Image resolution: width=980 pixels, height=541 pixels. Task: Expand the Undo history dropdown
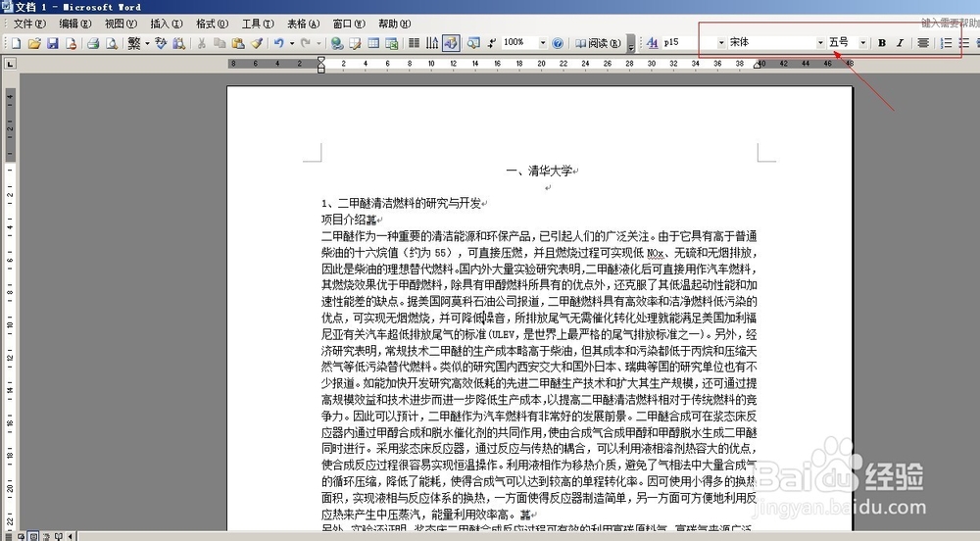click(291, 43)
